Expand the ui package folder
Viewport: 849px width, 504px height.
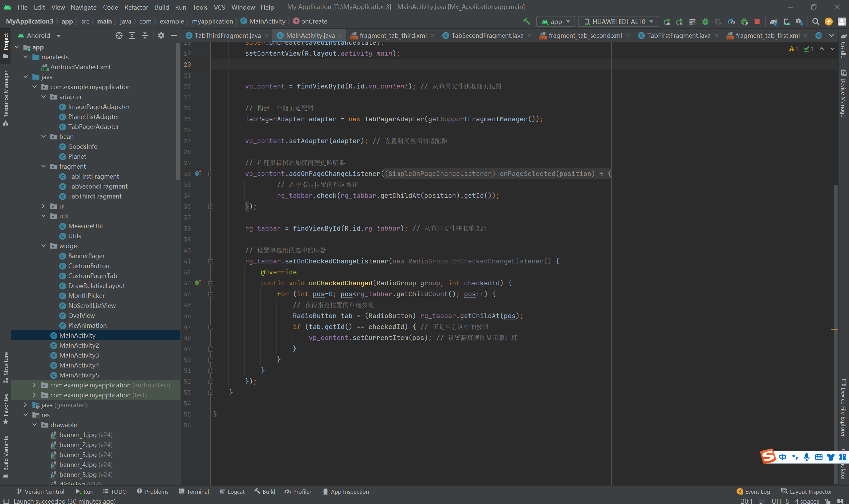[x=43, y=206]
